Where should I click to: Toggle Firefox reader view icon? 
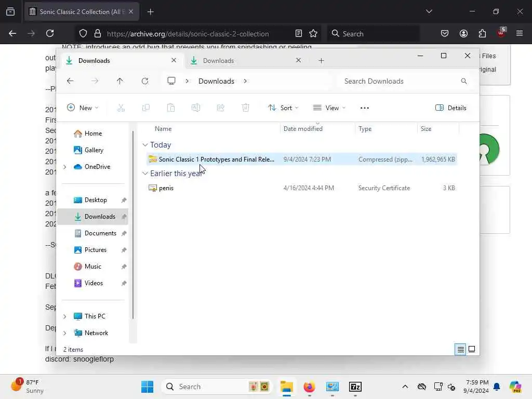(299, 33)
